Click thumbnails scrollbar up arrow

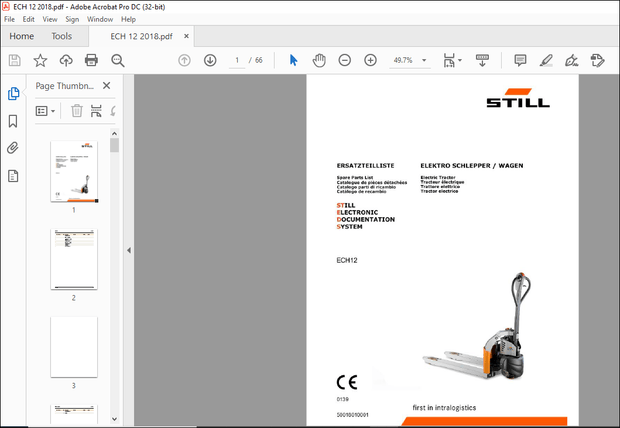pos(114,133)
